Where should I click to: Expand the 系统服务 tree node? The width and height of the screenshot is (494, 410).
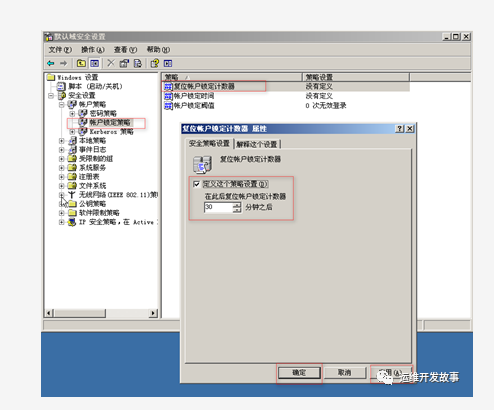(61, 168)
